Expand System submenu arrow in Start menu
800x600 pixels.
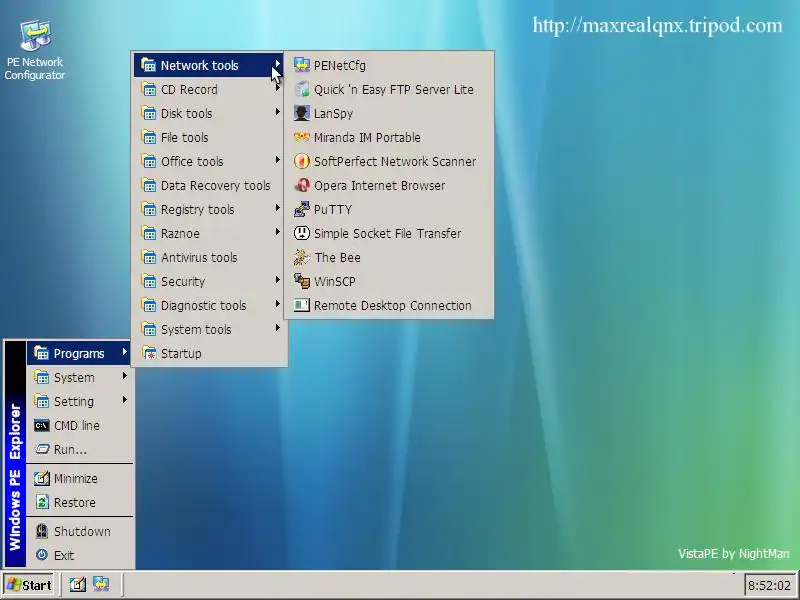point(124,376)
